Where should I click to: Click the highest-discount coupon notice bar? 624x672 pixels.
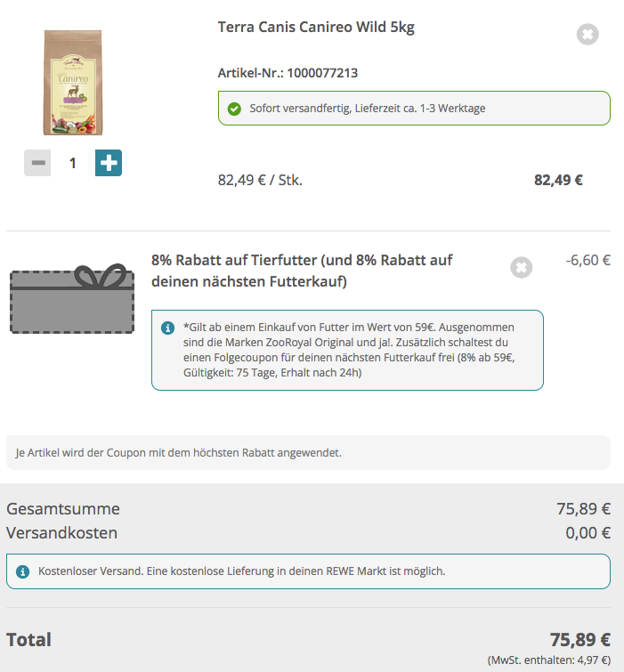tap(308, 452)
